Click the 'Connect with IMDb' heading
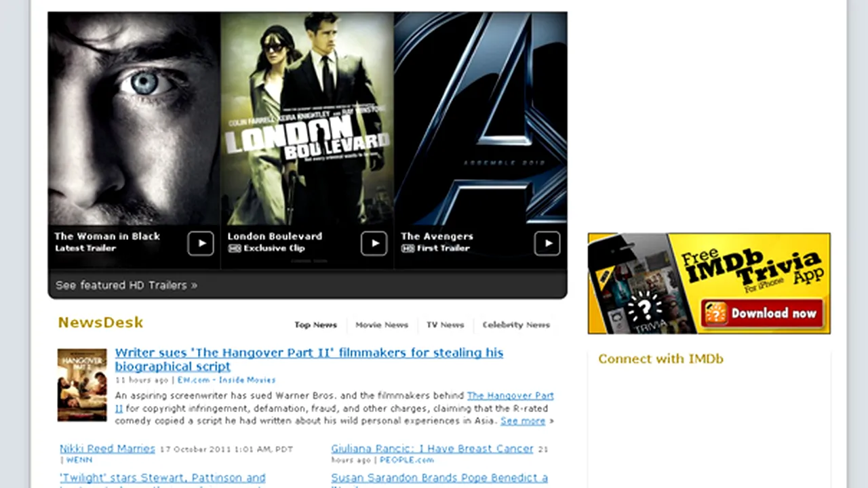 660,359
